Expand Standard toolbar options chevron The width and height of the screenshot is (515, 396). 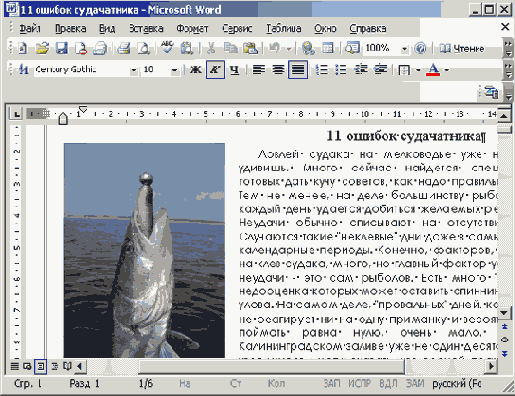[x=508, y=48]
